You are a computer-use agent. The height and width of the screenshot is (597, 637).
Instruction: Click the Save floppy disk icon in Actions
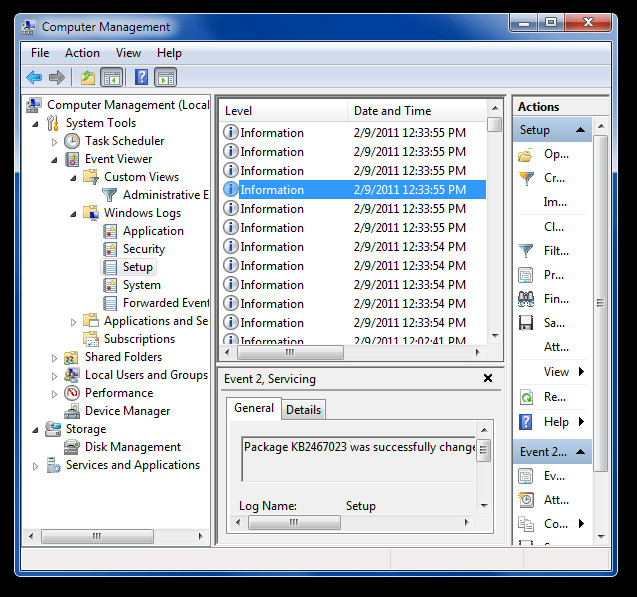(526, 323)
